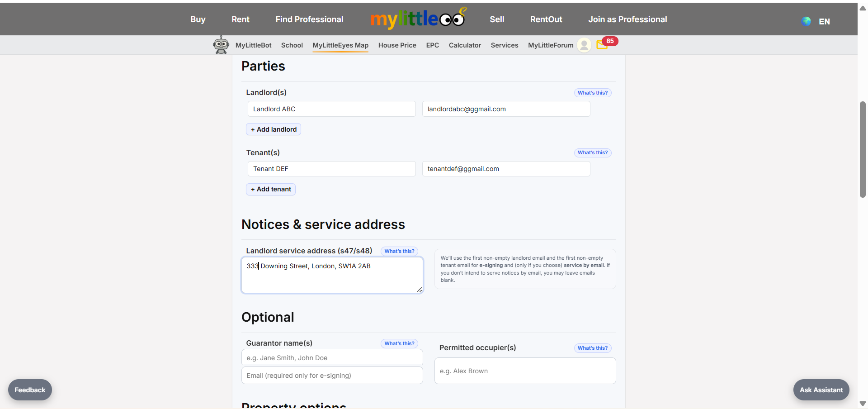The image size is (868, 409).
Task: Open the user profile icon
Action: click(x=584, y=45)
